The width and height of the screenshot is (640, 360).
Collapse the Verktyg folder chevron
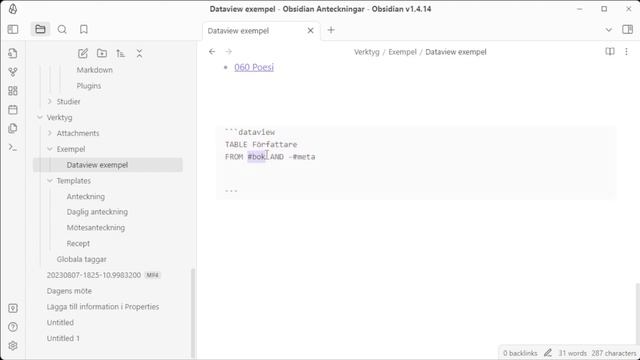coord(40,118)
